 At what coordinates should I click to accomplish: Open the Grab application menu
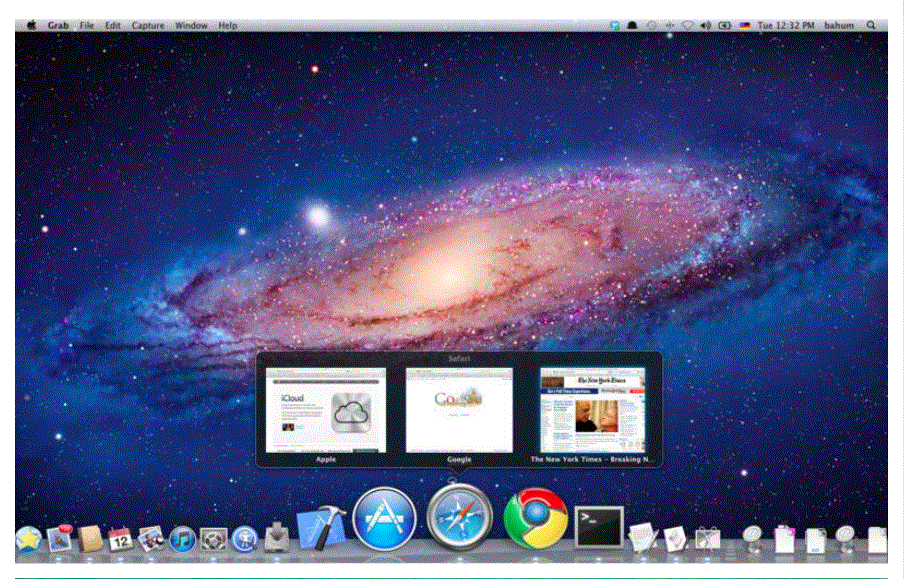[58, 25]
